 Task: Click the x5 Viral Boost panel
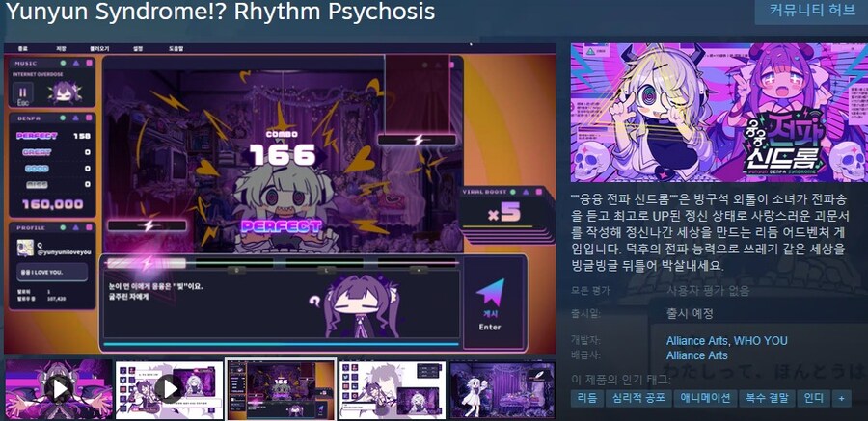(494, 209)
